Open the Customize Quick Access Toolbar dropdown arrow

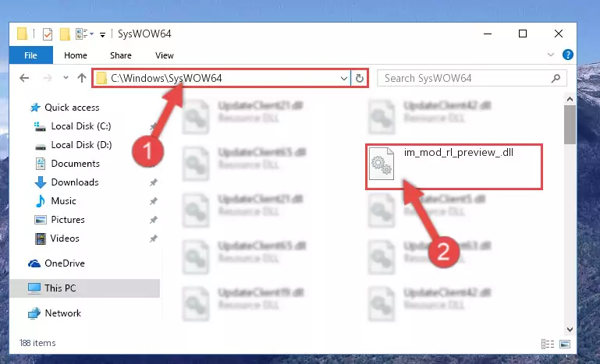coord(102,35)
